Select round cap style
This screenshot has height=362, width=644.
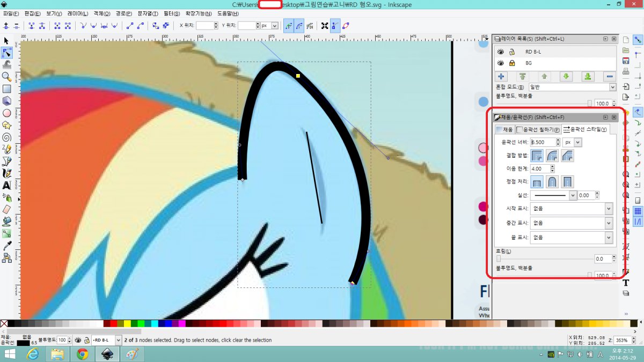[552, 182]
